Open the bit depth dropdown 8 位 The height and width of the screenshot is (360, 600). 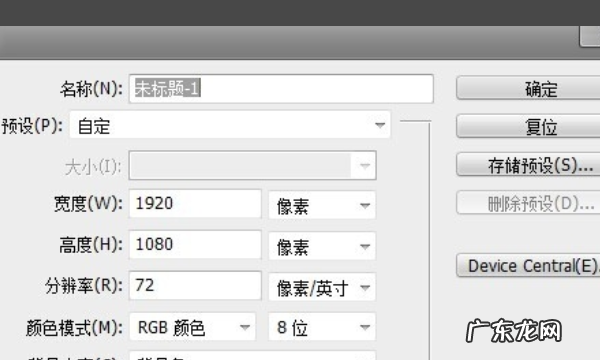pyautogui.click(x=322, y=327)
